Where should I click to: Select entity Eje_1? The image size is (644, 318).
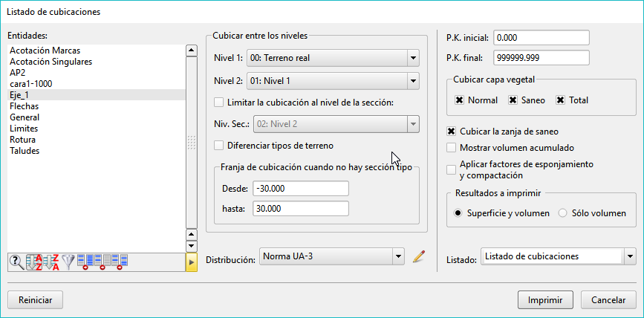click(96, 95)
